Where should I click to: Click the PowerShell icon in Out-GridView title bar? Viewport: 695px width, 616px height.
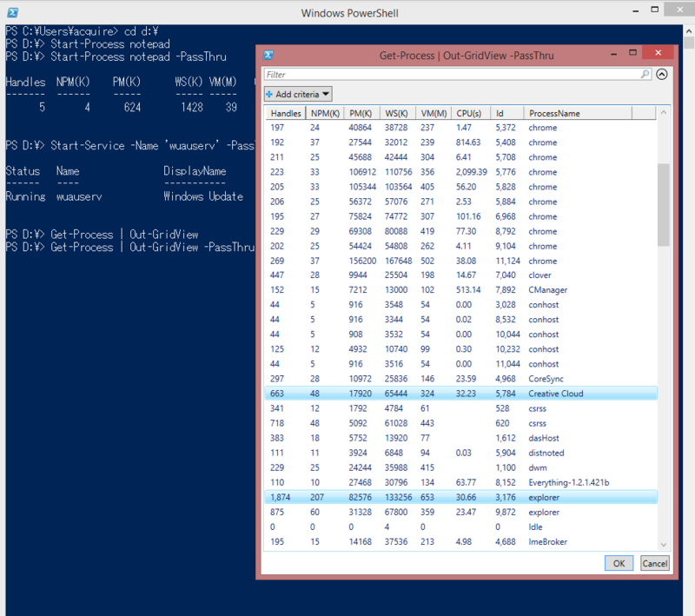coord(268,54)
